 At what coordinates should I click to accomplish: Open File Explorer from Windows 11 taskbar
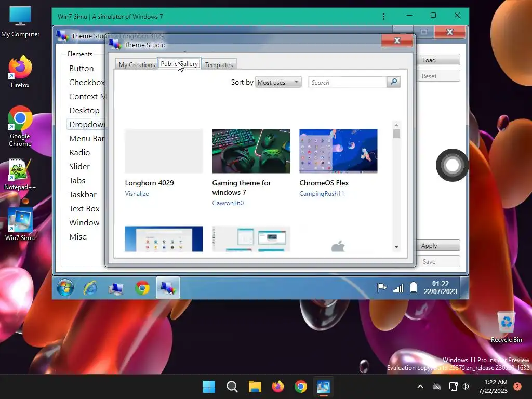click(255, 387)
